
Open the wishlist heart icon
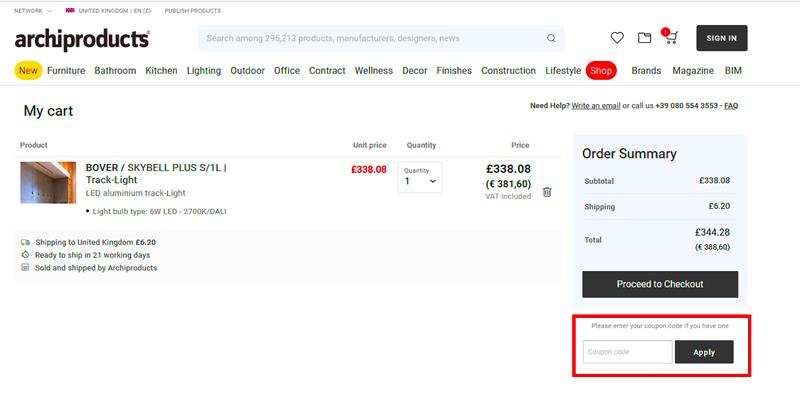tap(617, 38)
